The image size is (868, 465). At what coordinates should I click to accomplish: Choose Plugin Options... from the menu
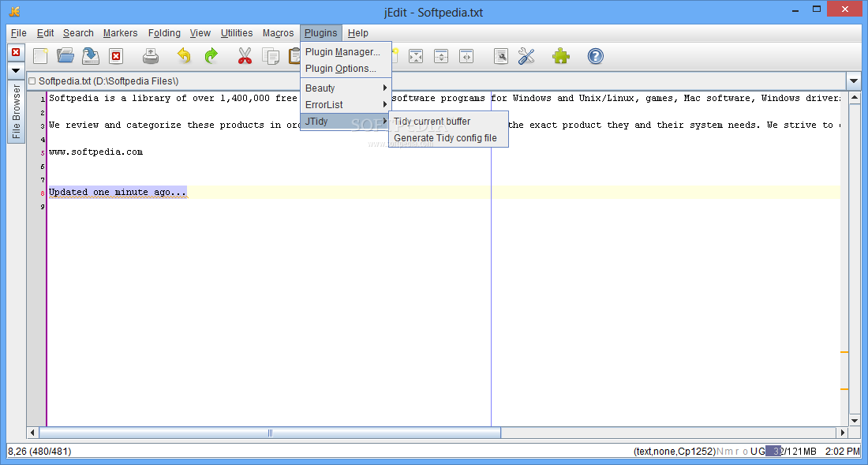tap(346, 69)
